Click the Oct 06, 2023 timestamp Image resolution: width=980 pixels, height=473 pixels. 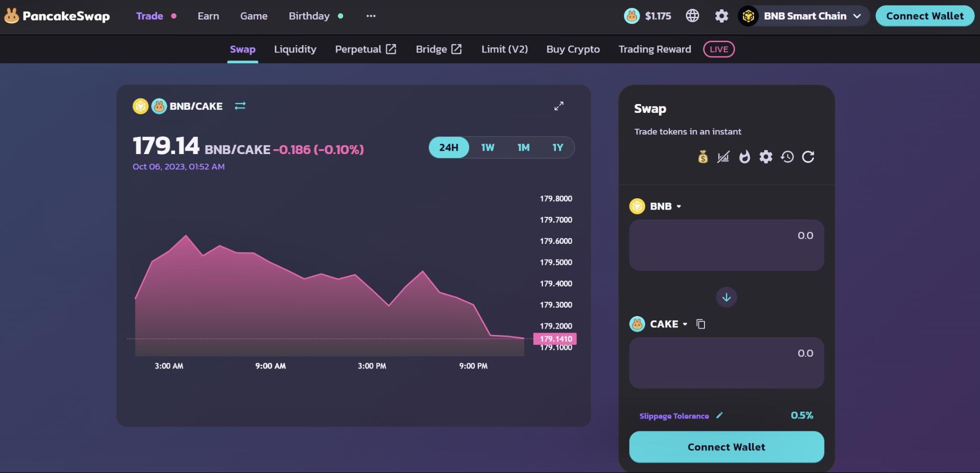178,167
